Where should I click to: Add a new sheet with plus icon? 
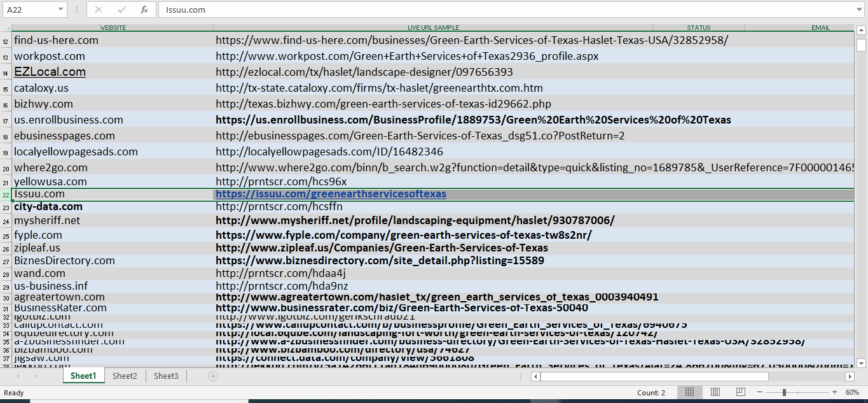[213, 376]
